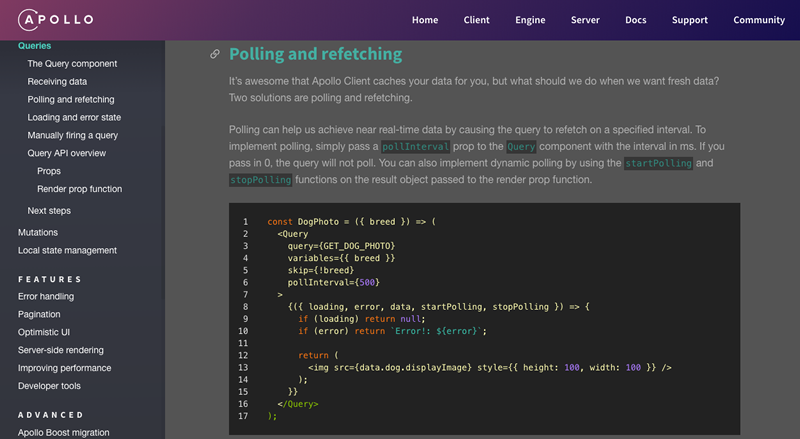Click the anchor link icon beside heading
The width and height of the screenshot is (800, 439).
[x=215, y=54]
